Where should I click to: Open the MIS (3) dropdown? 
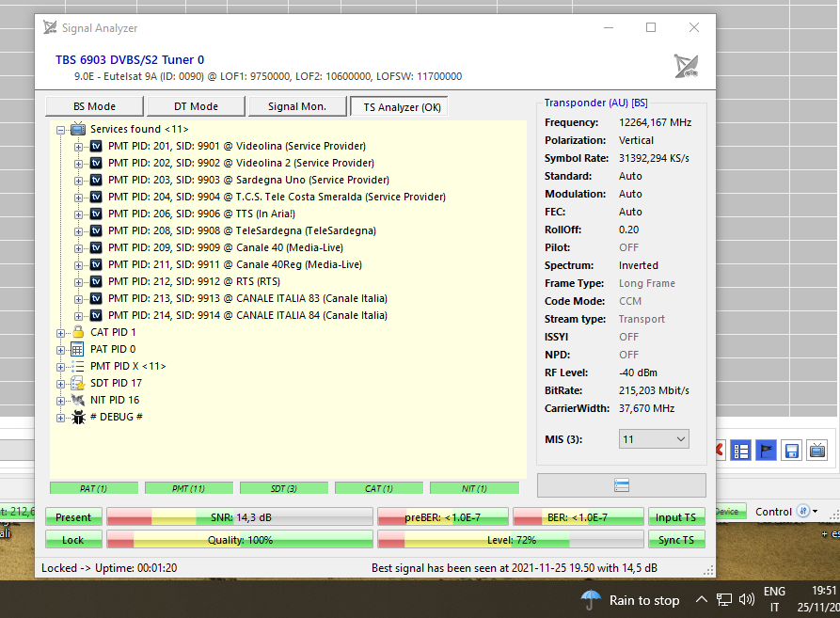[x=654, y=439]
